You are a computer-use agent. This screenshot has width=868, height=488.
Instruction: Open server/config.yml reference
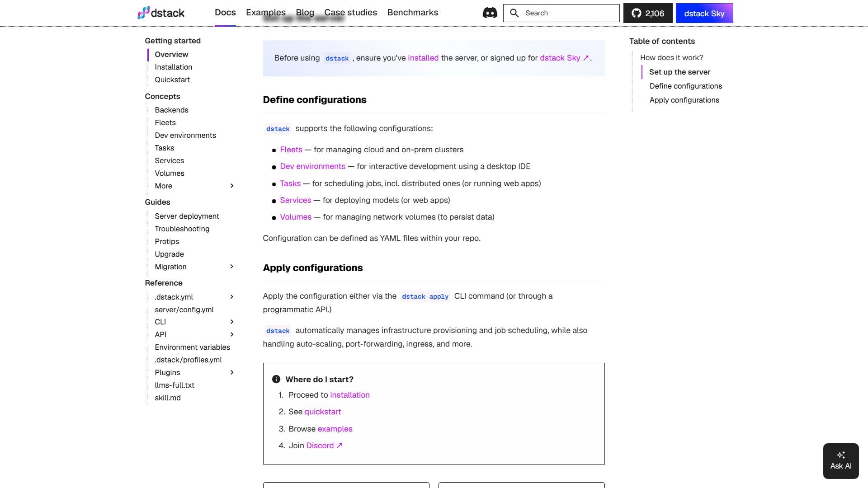[x=184, y=310]
